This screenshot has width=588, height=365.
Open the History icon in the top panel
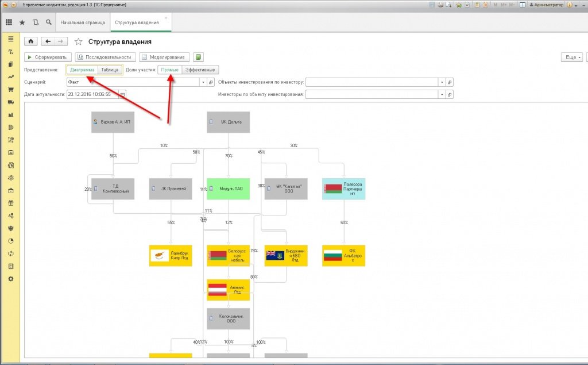(36, 22)
